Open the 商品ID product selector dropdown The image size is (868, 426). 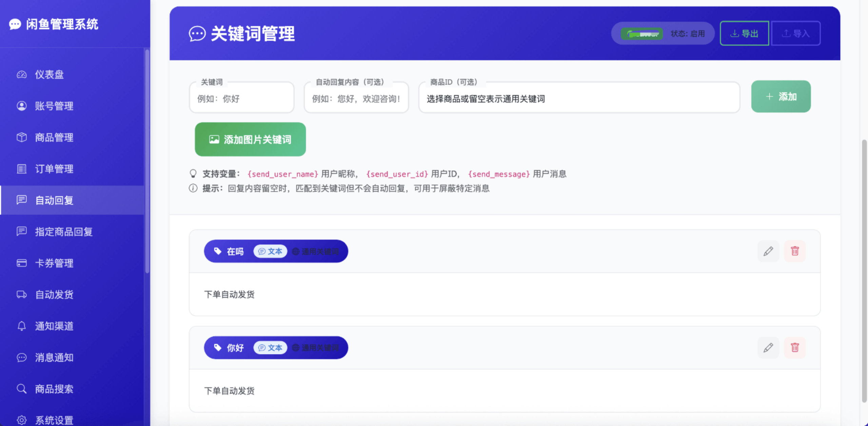click(x=579, y=99)
